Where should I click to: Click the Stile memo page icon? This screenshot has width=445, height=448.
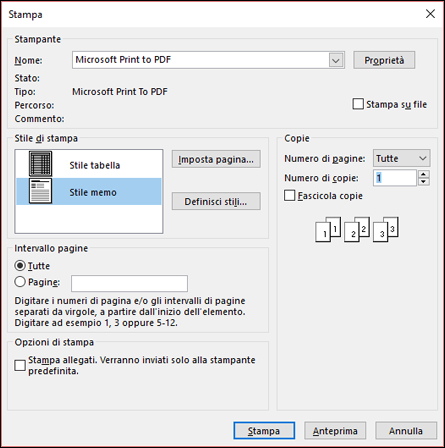40,191
